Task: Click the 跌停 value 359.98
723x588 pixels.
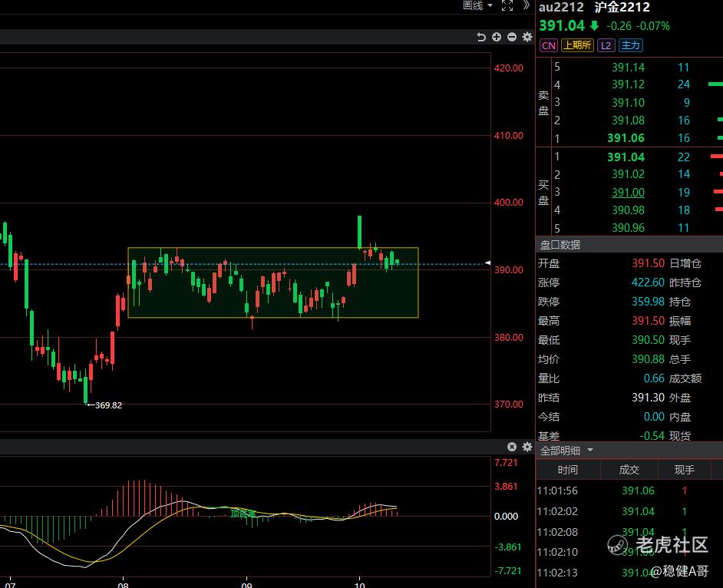Action: coord(648,302)
